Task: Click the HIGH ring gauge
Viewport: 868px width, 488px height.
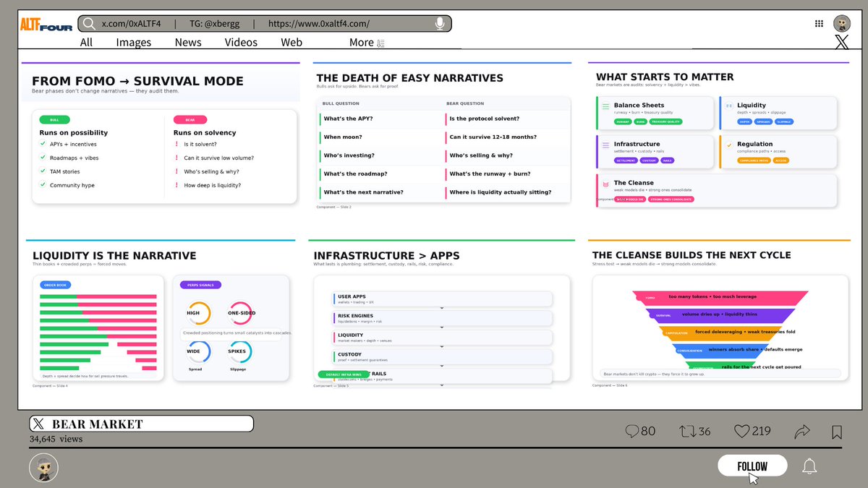Action: pos(198,313)
